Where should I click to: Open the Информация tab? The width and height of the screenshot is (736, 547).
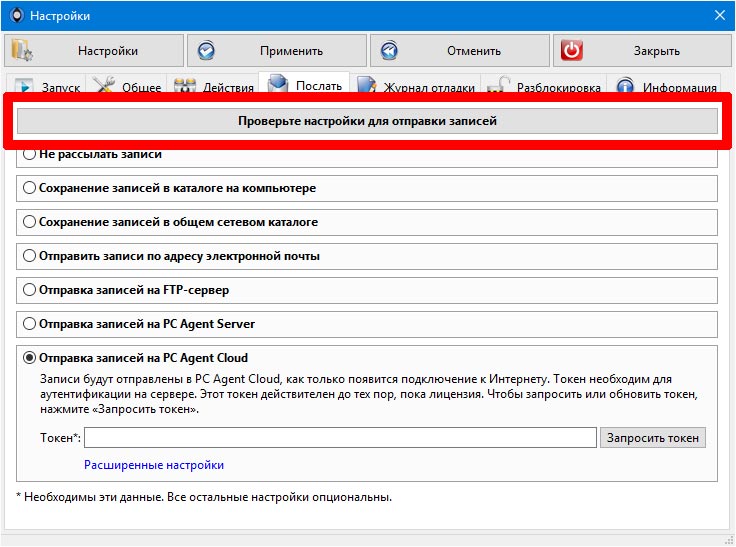[666, 87]
